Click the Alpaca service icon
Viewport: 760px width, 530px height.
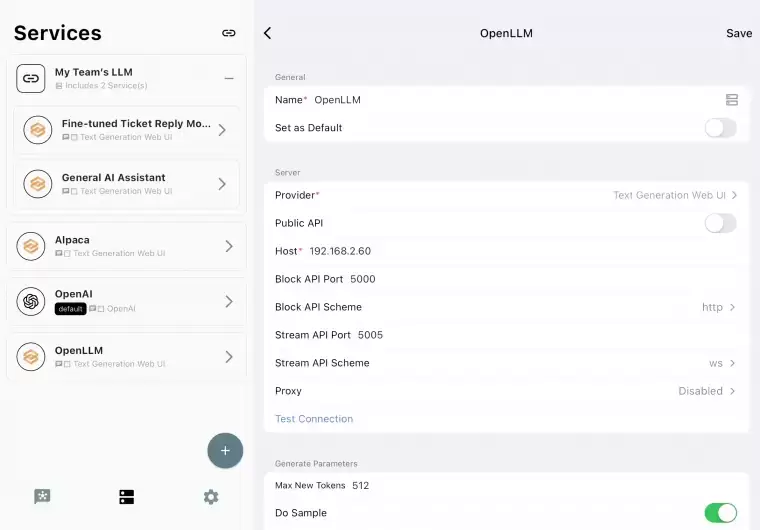point(31,246)
